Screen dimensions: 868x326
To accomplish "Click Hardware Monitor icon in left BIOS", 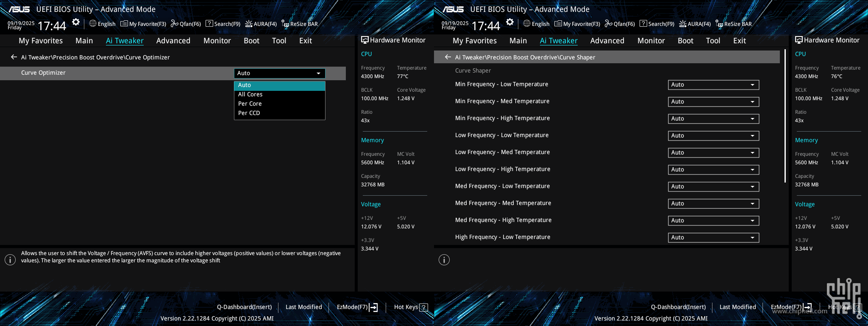I will click(x=364, y=40).
